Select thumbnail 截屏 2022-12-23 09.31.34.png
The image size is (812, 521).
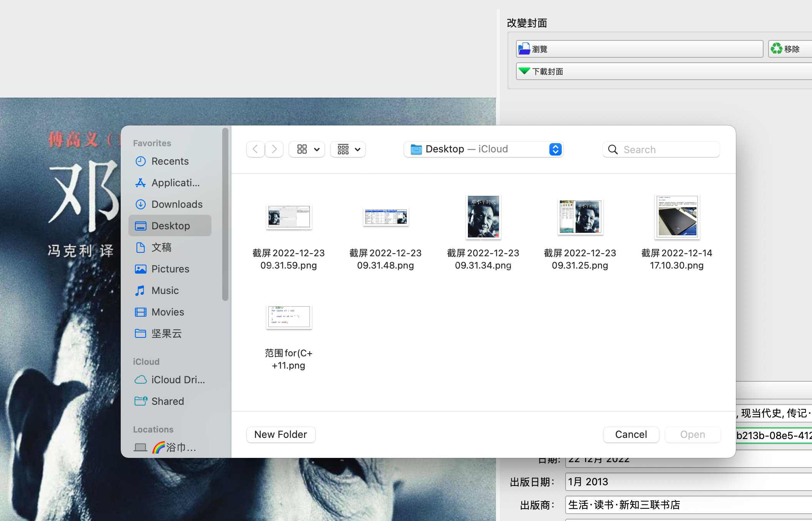[483, 217]
